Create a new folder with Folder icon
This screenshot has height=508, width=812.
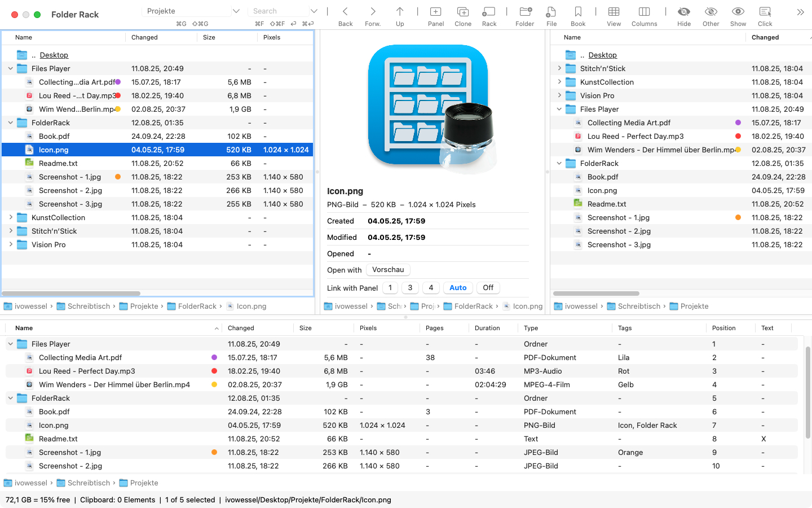(x=524, y=12)
